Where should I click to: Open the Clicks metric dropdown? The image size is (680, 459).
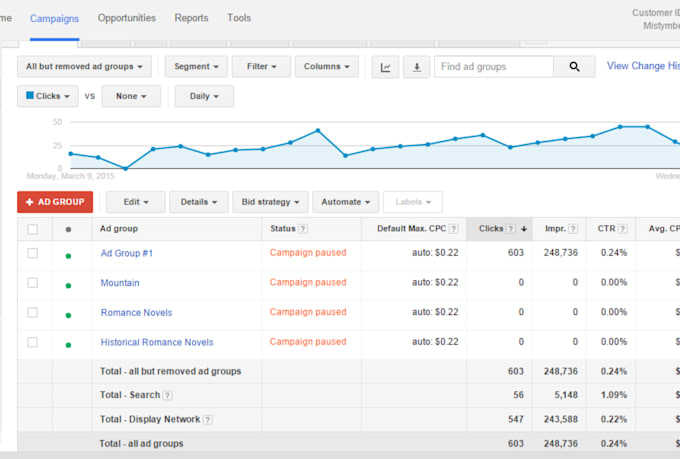pyautogui.click(x=48, y=96)
